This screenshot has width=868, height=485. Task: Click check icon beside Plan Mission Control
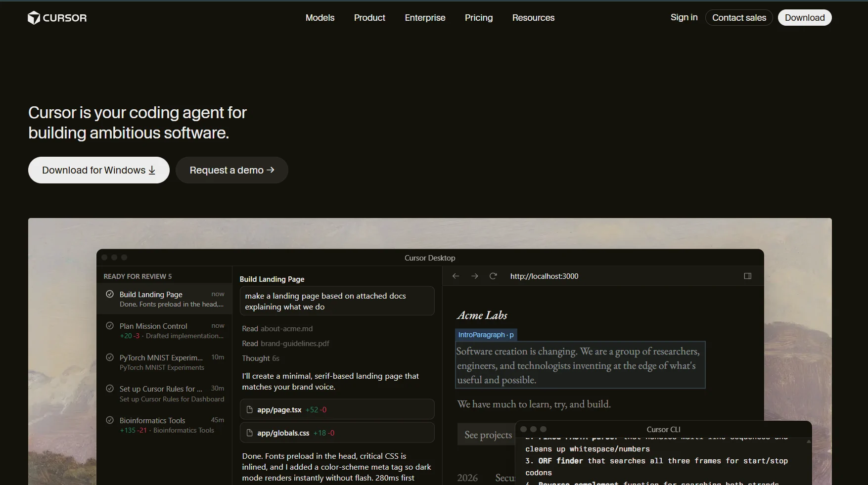click(x=110, y=326)
